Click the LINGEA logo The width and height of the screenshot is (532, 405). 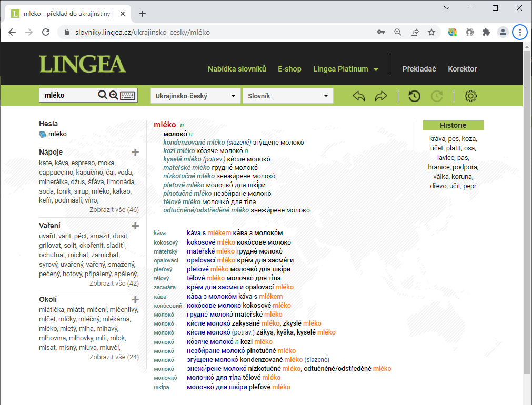(83, 64)
